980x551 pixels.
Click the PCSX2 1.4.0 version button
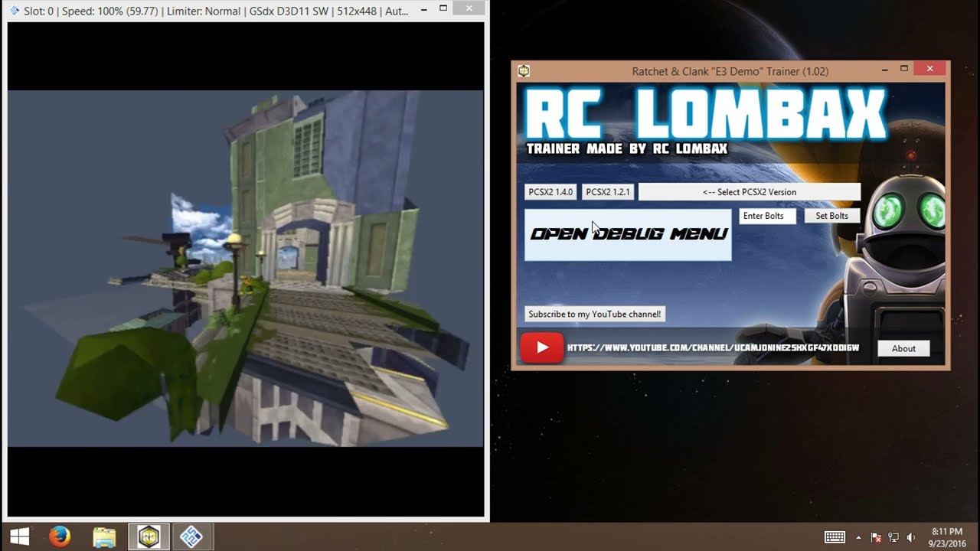[x=550, y=192]
